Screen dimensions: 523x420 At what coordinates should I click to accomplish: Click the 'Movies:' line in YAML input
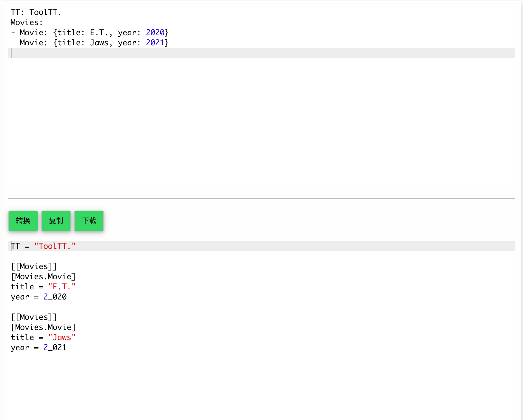[27, 22]
